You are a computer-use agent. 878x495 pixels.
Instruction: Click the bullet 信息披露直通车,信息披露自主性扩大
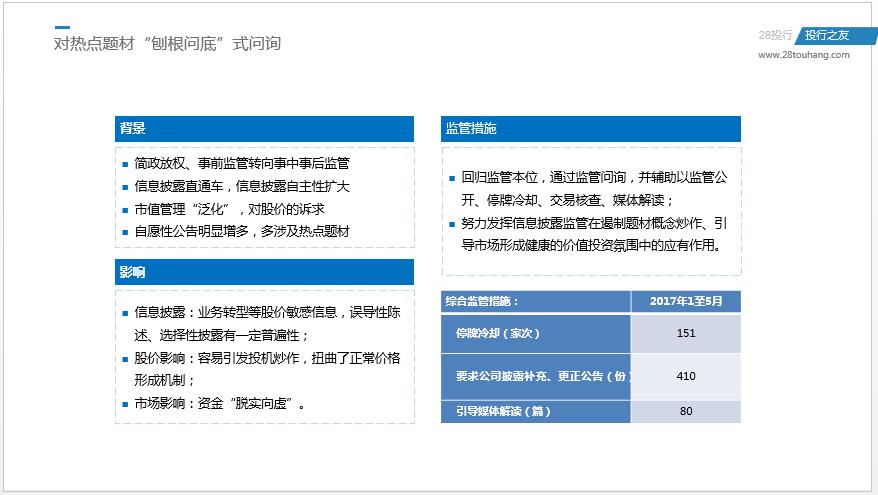pyautogui.click(x=242, y=186)
